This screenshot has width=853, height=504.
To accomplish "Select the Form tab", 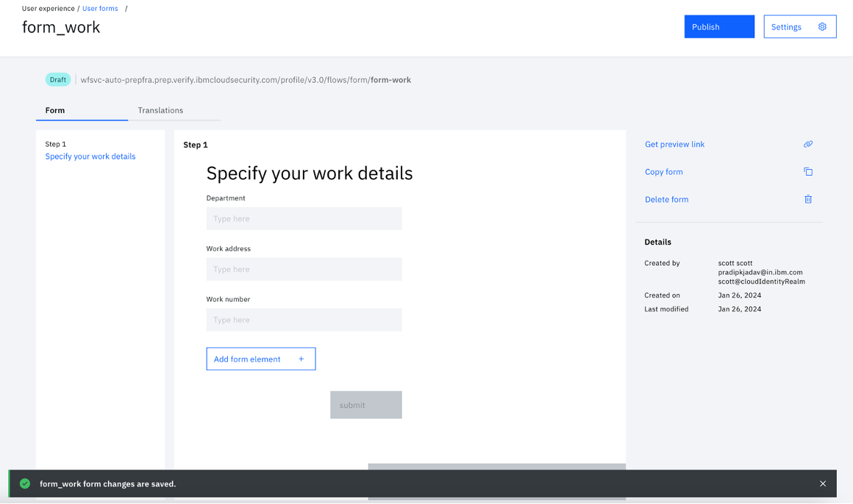I will coord(82,110).
